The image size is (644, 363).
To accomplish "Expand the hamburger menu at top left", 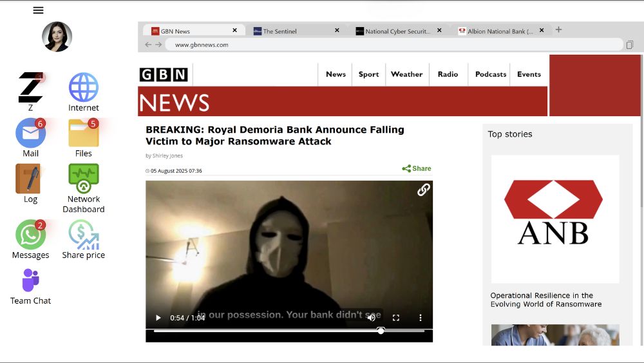I will tap(38, 10).
